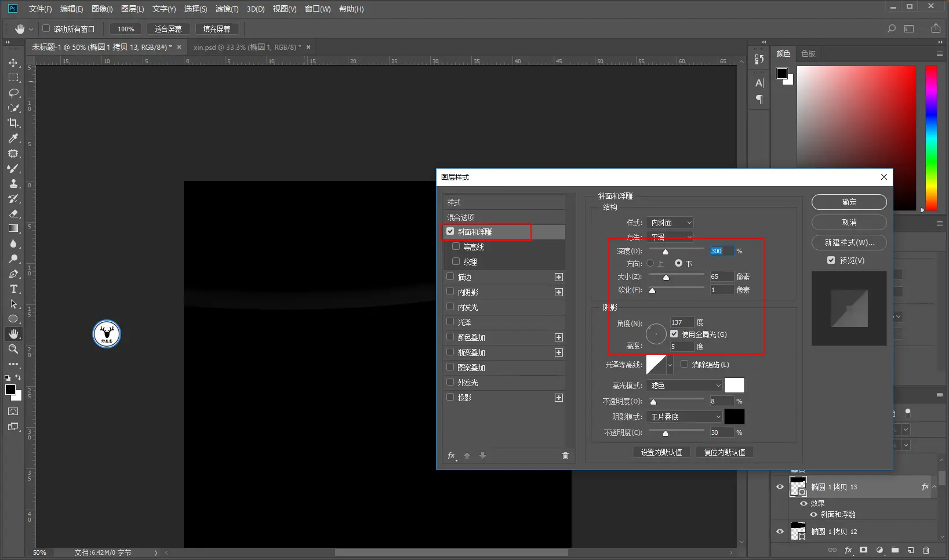Image resolution: width=949 pixels, height=560 pixels.
Task: Select the Eyedropper tool
Action: (x=13, y=138)
